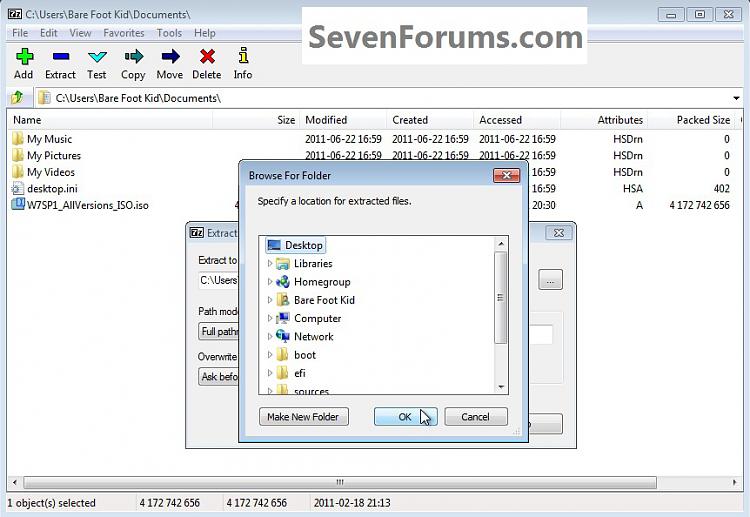
Task: Select the My Videos folder icon
Action: [18, 172]
